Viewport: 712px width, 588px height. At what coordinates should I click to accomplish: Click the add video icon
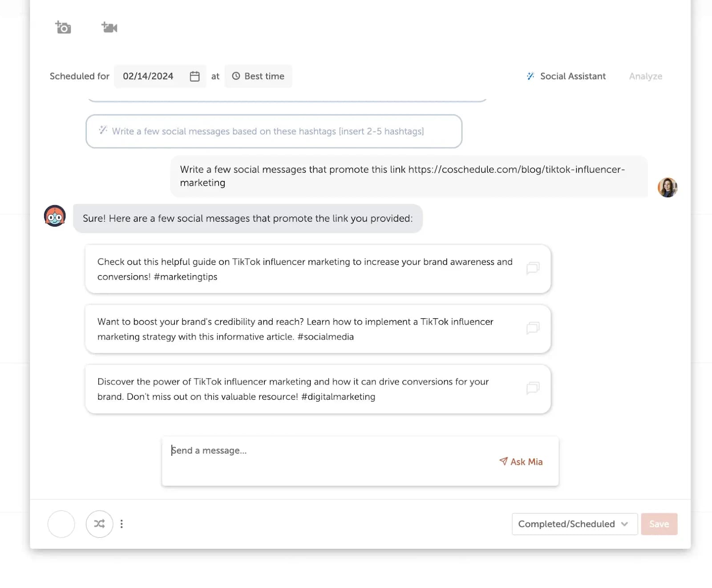[109, 27]
